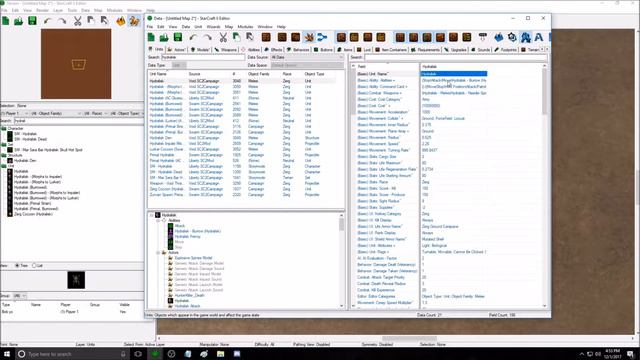
Task: Click Cut scissors icon in Terrain window toolbar
Action: coord(78,21)
